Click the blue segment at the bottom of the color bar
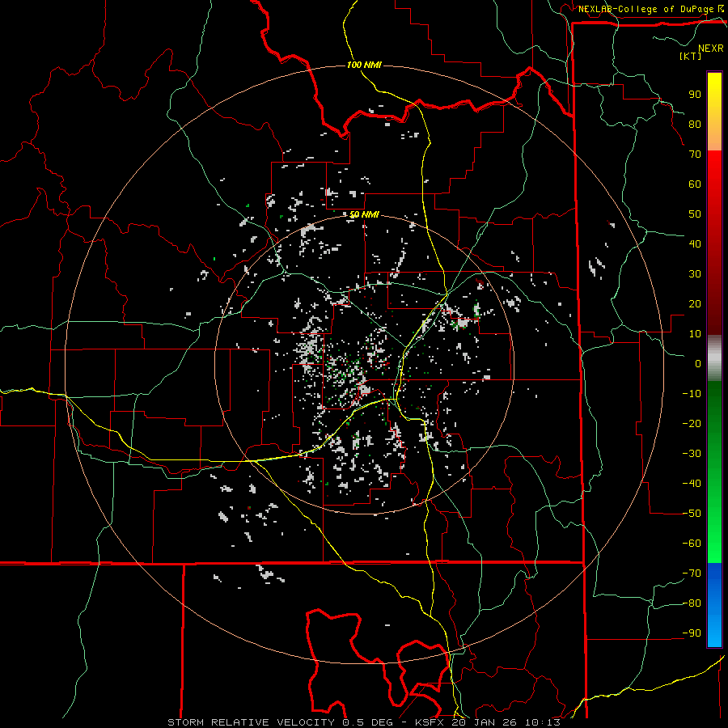This screenshot has width=728, height=728. (714, 605)
